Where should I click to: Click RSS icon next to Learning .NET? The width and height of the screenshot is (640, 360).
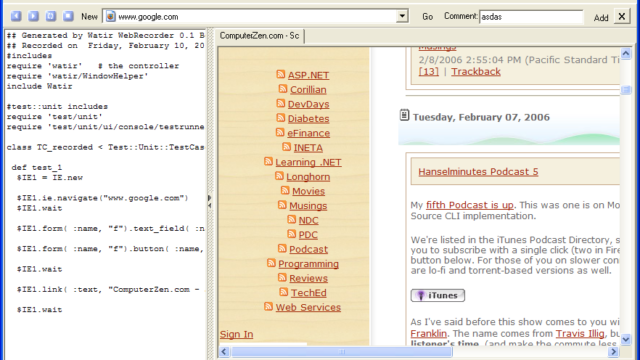click(268, 161)
